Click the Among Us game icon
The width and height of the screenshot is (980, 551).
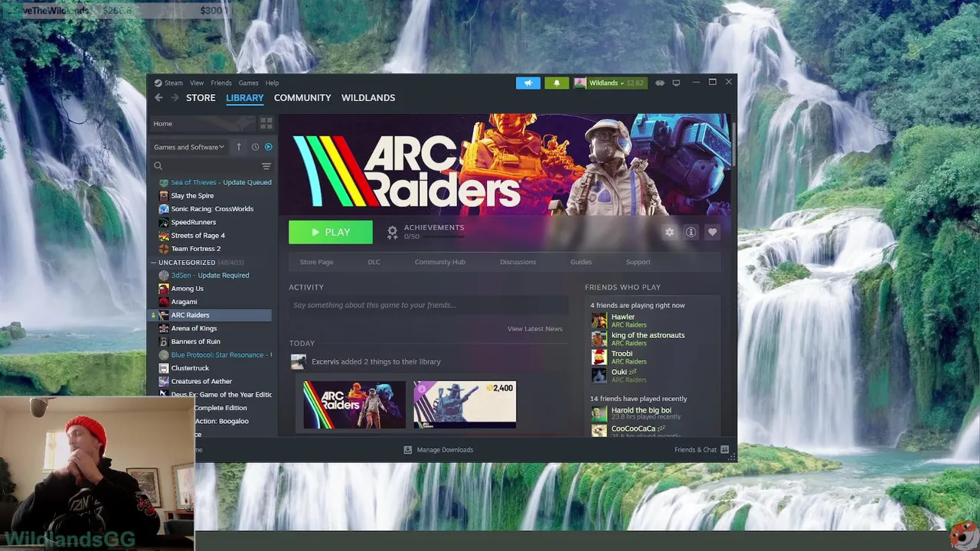pos(163,289)
